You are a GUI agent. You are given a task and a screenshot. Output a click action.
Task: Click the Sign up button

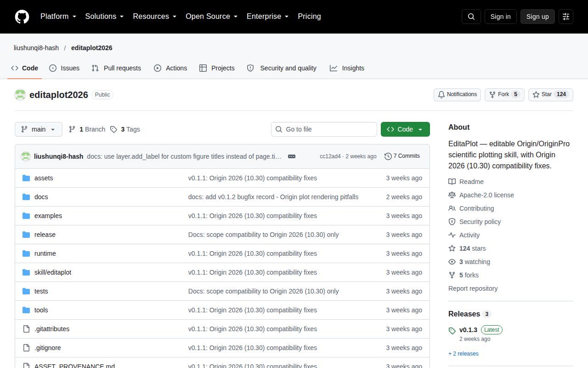pos(537,17)
